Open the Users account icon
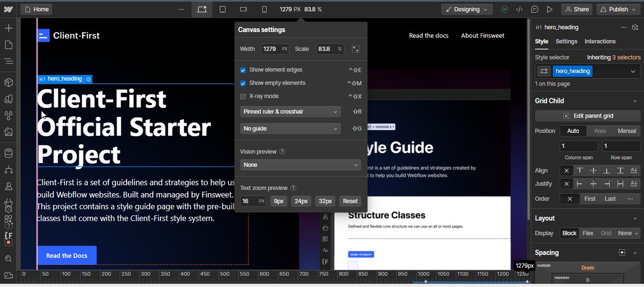This screenshot has width=644, height=287. click(x=8, y=187)
